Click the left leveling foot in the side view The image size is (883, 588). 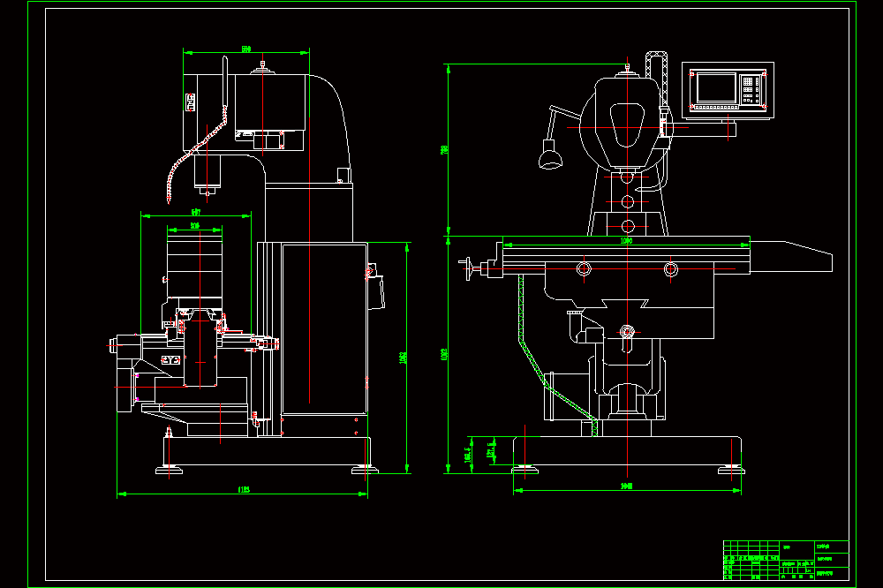tap(169, 471)
